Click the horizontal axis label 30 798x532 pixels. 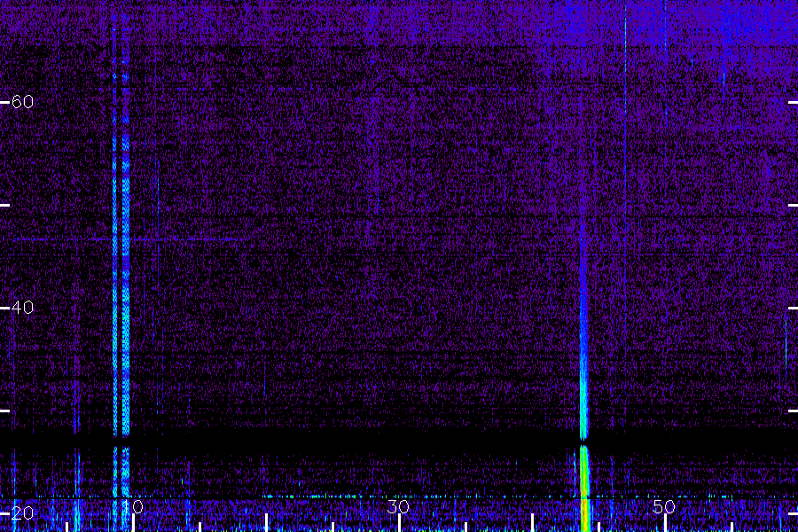pyautogui.click(x=398, y=506)
